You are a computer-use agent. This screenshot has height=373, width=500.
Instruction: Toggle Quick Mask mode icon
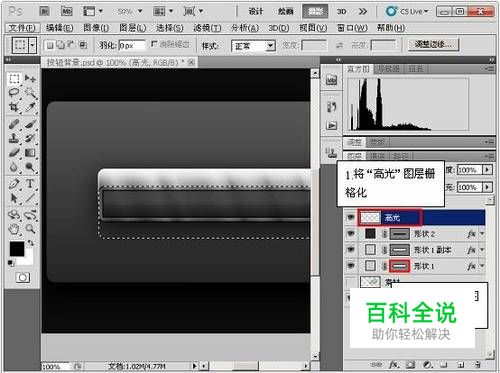[x=23, y=277]
